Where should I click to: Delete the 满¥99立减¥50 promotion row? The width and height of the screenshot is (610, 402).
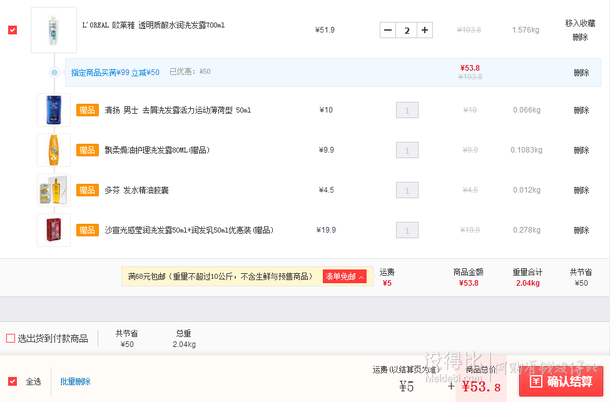point(581,72)
